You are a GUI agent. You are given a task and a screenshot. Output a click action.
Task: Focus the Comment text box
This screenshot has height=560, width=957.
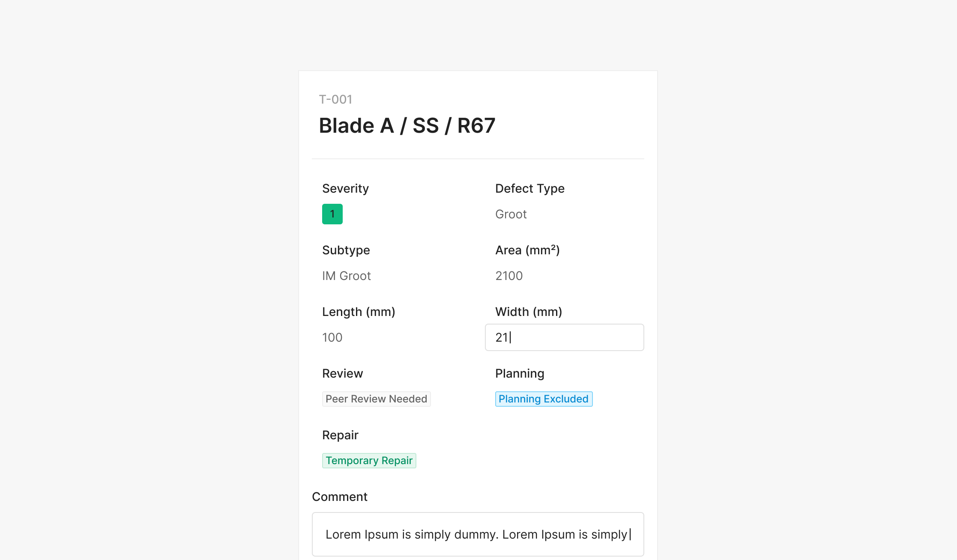click(x=477, y=534)
